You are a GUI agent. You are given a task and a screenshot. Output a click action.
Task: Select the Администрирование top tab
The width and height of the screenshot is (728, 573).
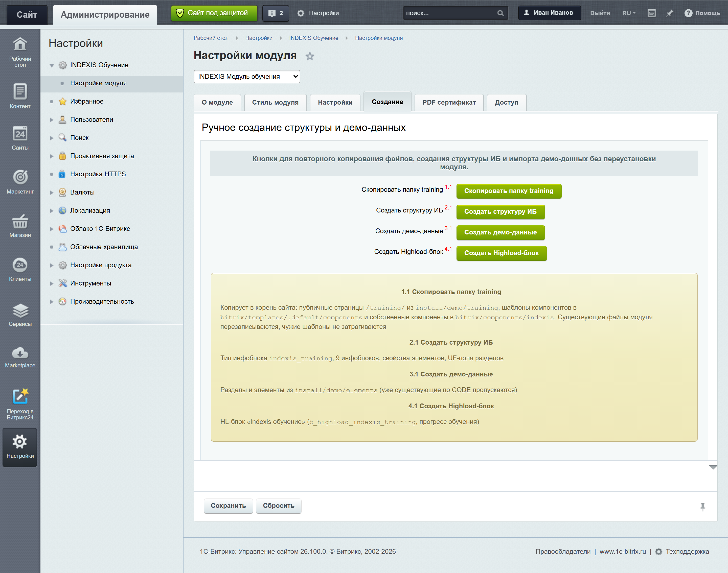point(105,14)
